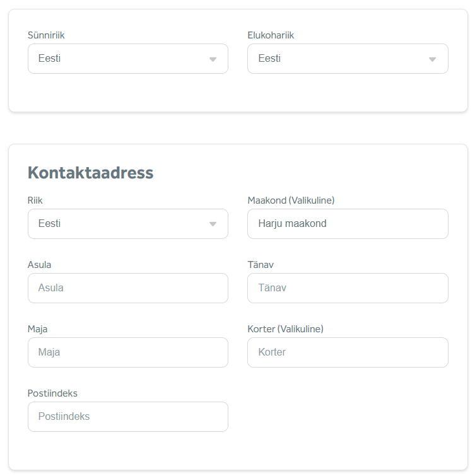Click the Kontaktaadress section heading
The image size is (475, 476).
tap(90, 173)
